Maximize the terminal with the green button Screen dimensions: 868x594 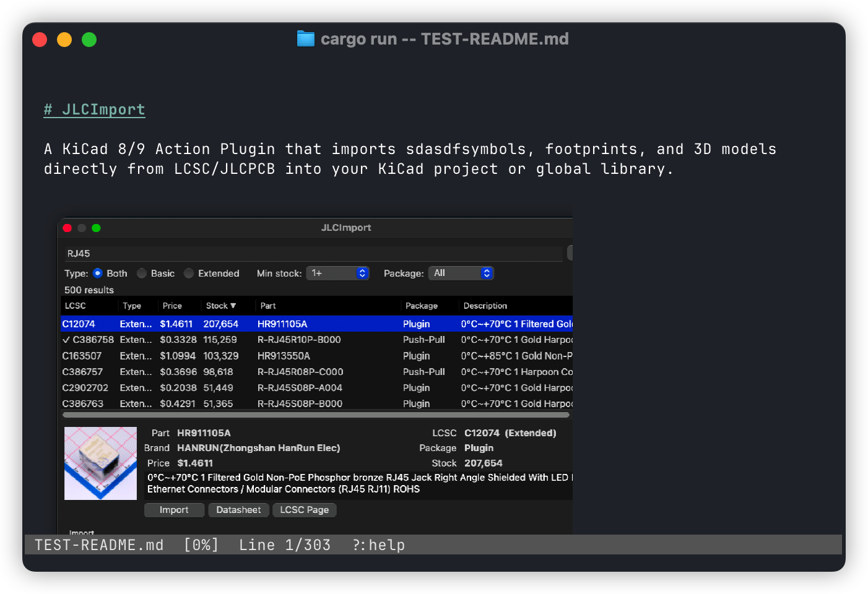[89, 40]
